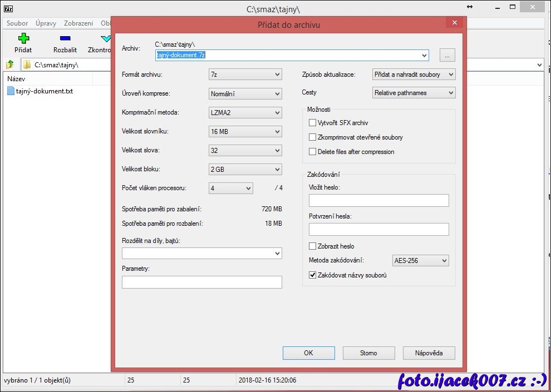Screen dimensions: 551x392
Task: Enable Vytvořit SFX archiv checkbox
Action: [x=312, y=123]
